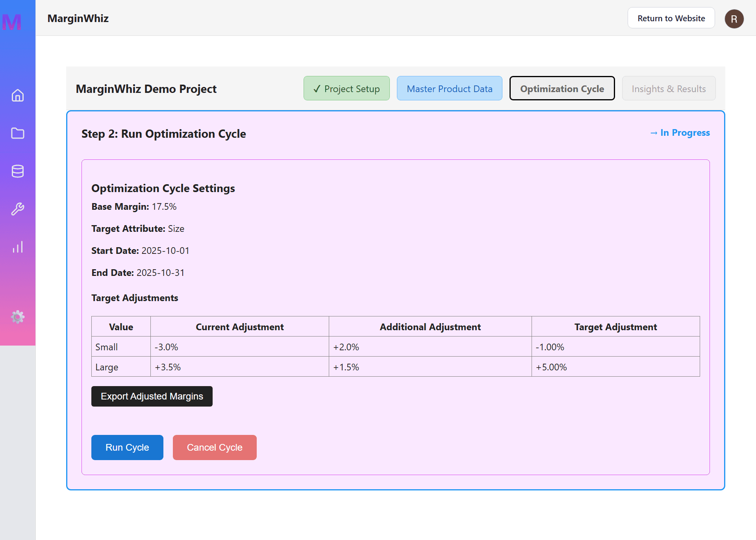Open the Master Product Data tab
The height and width of the screenshot is (540, 756).
click(x=449, y=89)
